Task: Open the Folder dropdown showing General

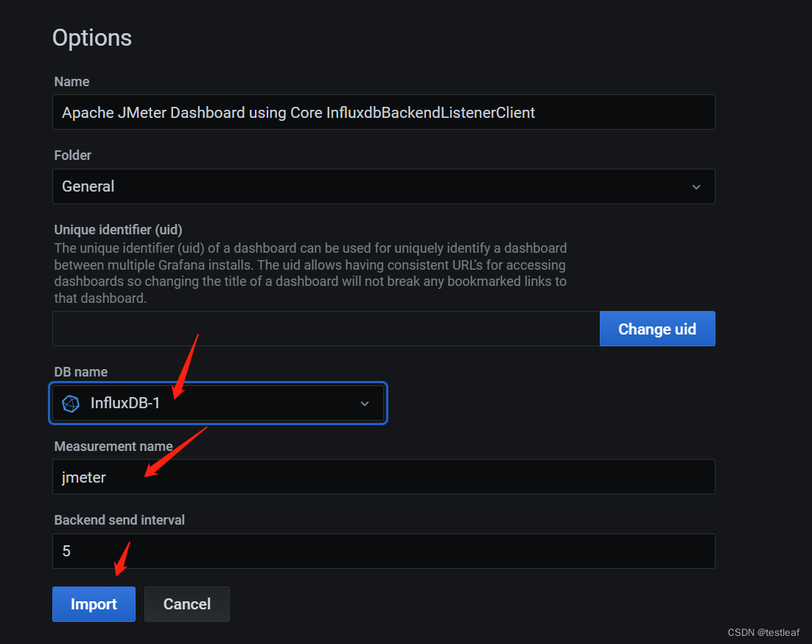Action: pos(384,186)
